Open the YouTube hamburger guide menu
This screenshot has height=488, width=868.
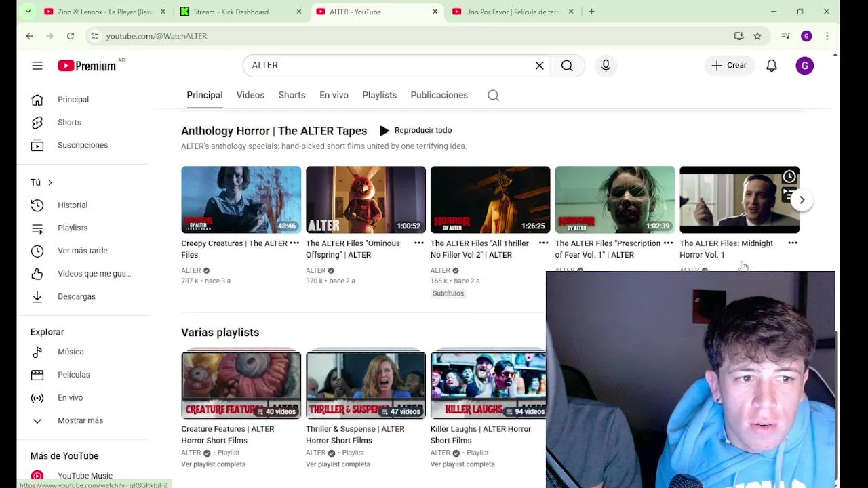(x=37, y=66)
